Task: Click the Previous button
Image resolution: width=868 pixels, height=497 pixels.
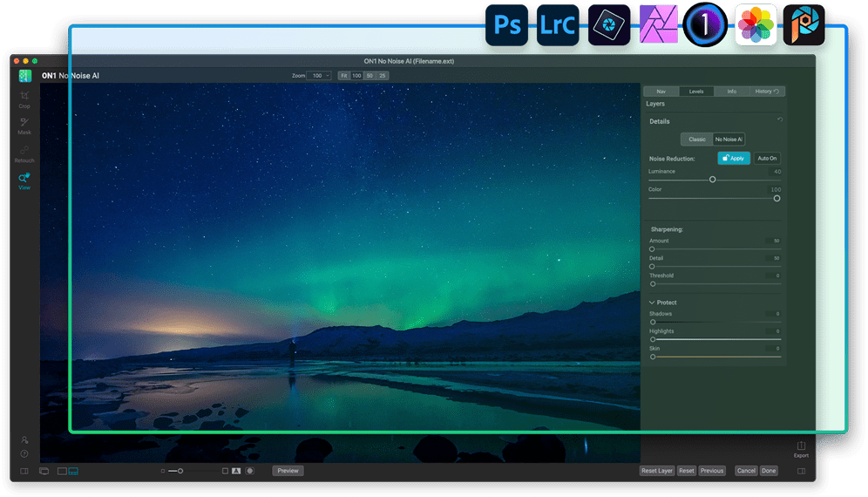Action: click(x=712, y=471)
